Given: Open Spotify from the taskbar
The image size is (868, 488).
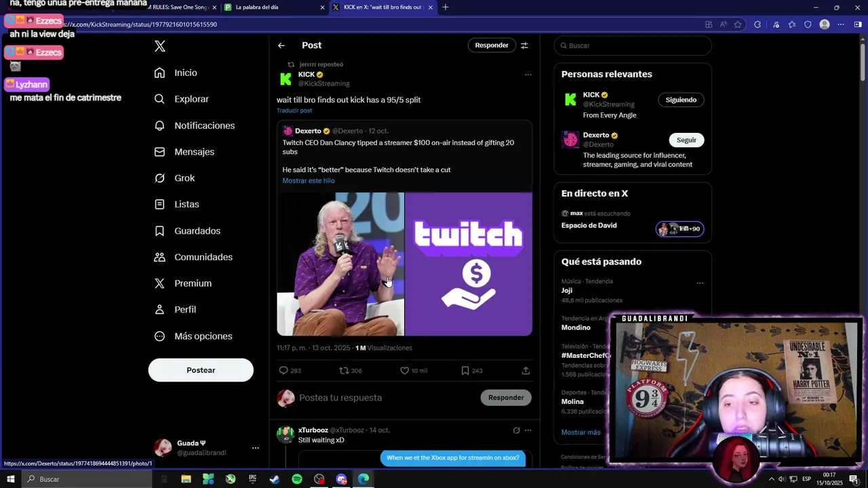Looking at the screenshot, I should point(297,479).
